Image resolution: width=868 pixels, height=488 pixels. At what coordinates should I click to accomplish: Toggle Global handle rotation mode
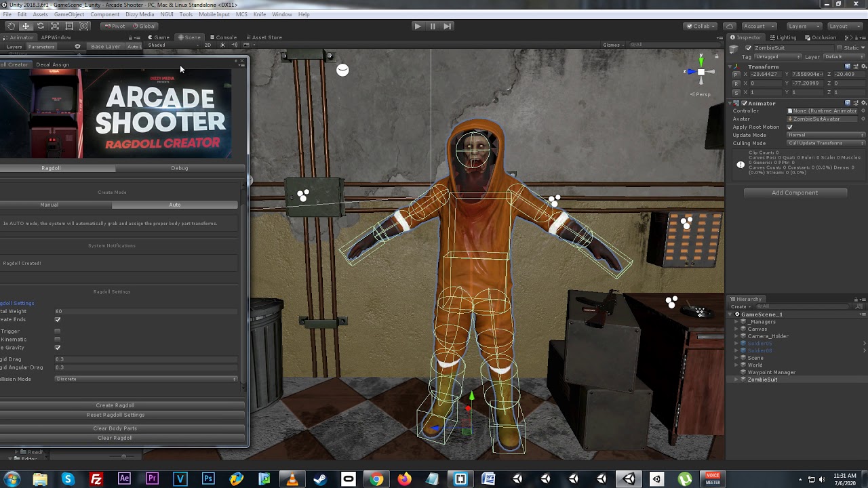(144, 26)
